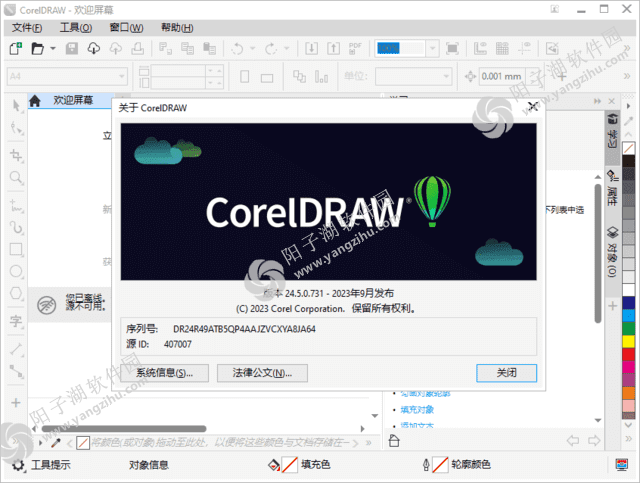Screen dimensions: 640x483
Task: Click the 轮廓颜色 outline swatch in status bar
Action: [440, 465]
